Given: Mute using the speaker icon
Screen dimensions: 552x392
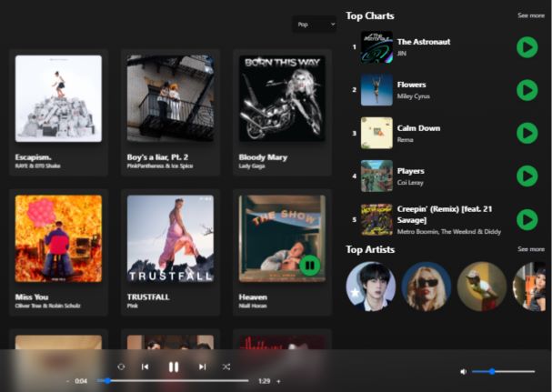Looking at the screenshot, I should (x=463, y=372).
